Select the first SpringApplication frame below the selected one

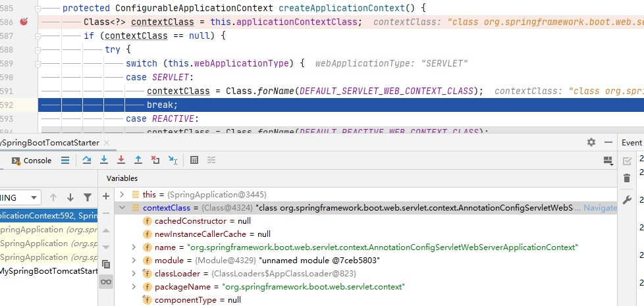(49, 230)
